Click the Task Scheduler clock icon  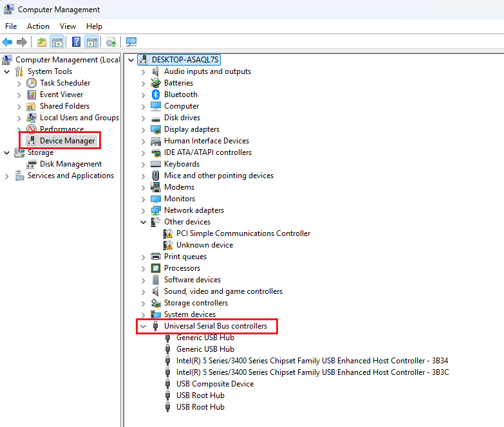32,83
